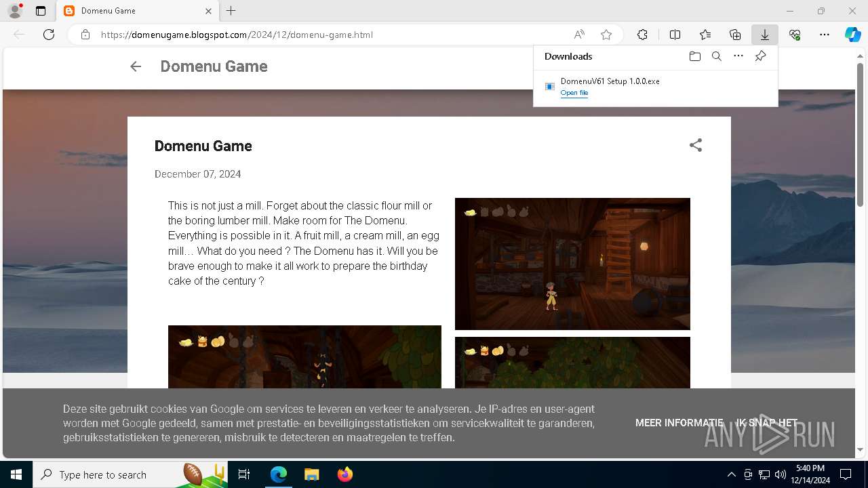Toggle split screen icon

click(x=675, y=35)
